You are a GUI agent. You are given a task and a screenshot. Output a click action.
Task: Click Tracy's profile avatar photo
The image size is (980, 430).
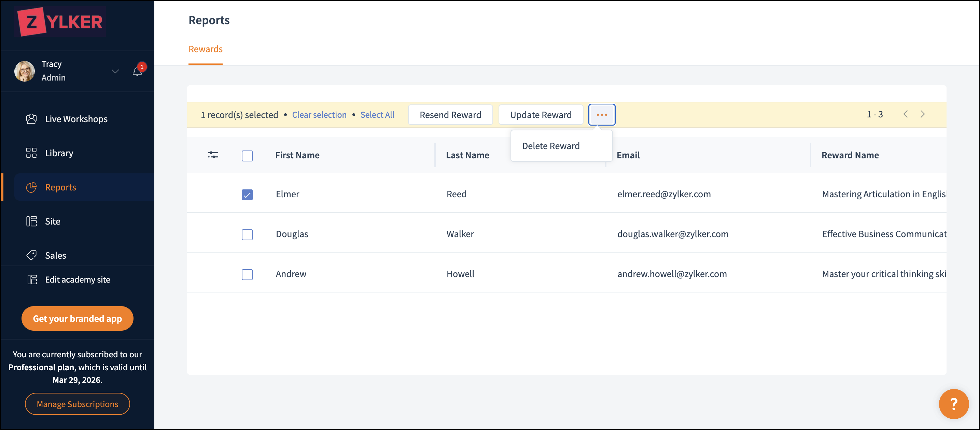click(x=25, y=71)
